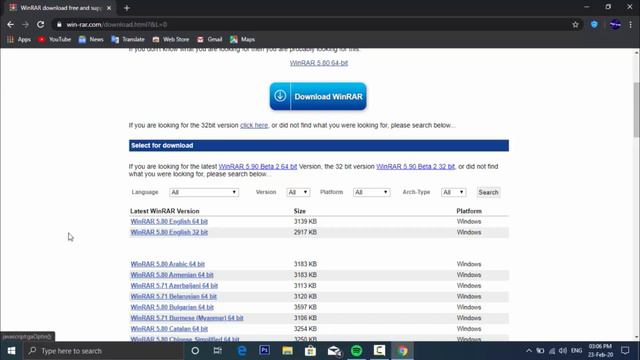The height and width of the screenshot is (360, 640).
Task: Go back using browser back arrow
Action: 11,24
